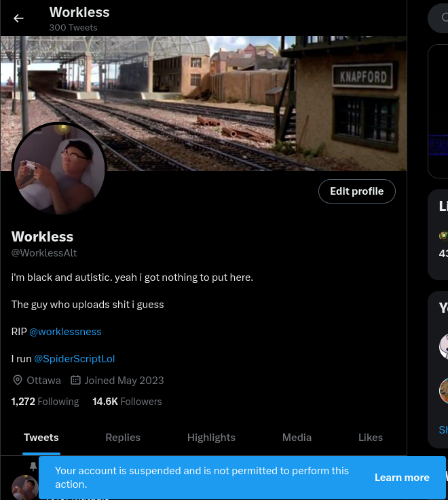This screenshot has width=448, height=500.
Task: Open the @SpiderScriptLol mention link
Action: [75, 359]
